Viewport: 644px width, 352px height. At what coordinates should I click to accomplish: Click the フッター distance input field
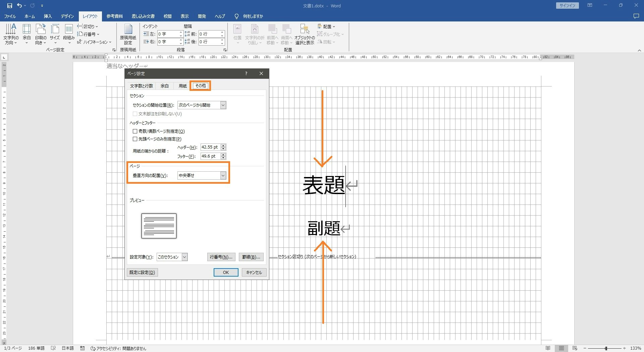coord(211,156)
